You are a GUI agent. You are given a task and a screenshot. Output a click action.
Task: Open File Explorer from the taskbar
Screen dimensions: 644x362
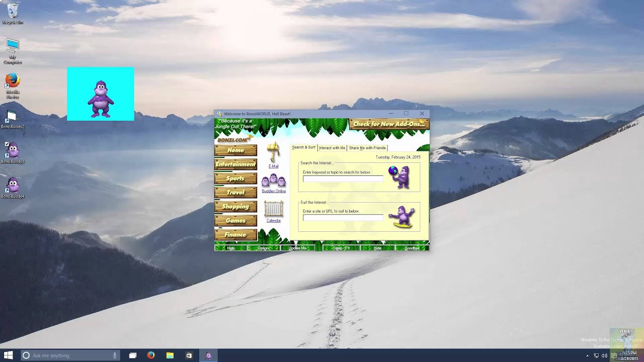(170, 355)
